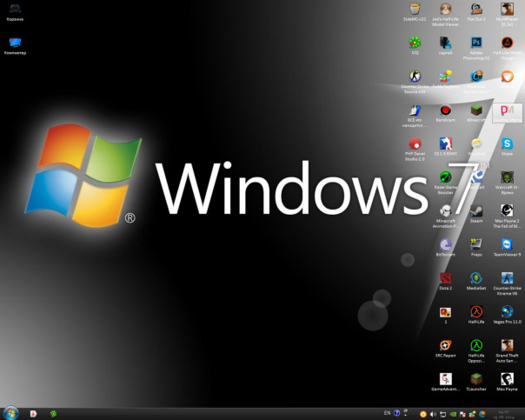
Task: Launch the Minecraft grass block shortcut
Action: 476,113
